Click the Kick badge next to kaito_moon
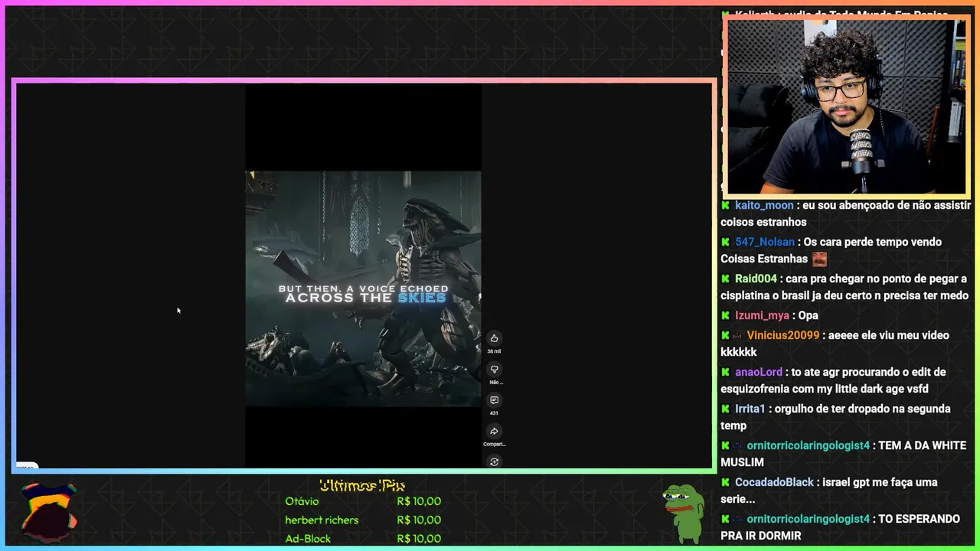Screen dimensions: 980x551 [725, 205]
